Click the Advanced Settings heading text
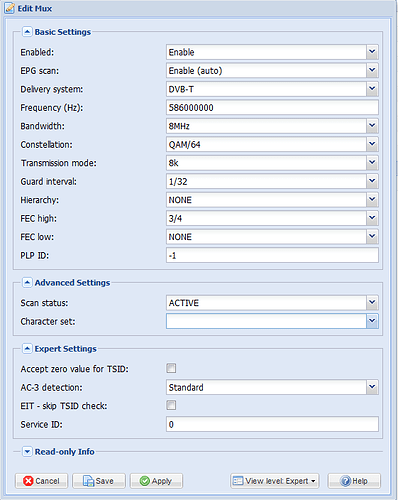Screen dimensions: 398x500 coord(72,283)
